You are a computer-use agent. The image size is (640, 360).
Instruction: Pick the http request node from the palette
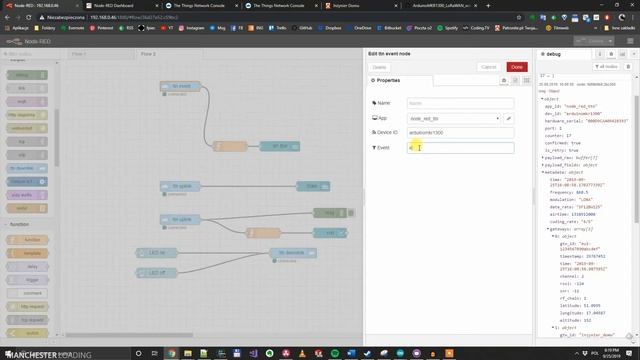pyautogui.click(x=28, y=307)
